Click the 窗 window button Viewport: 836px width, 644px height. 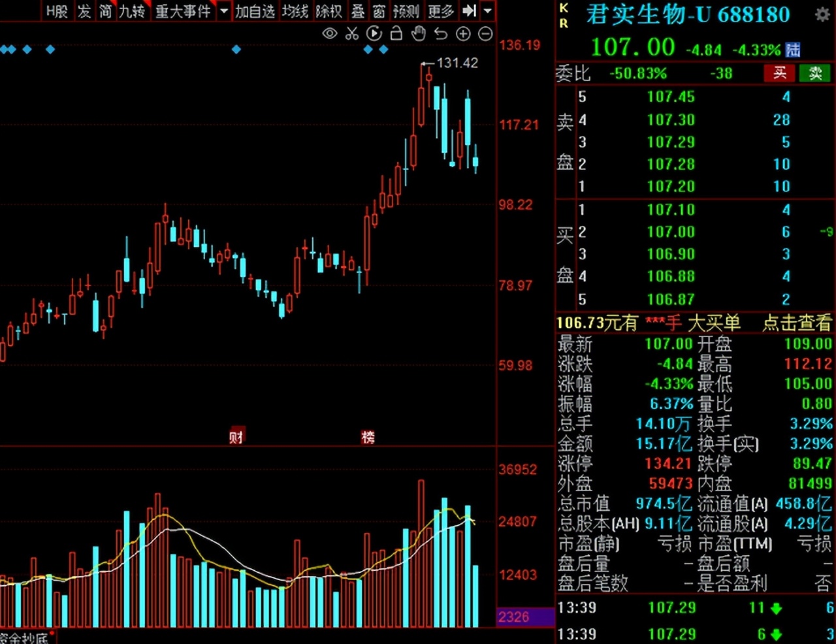379,11
